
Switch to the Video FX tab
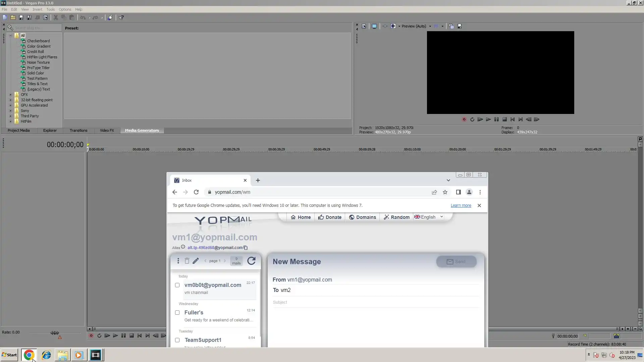click(107, 130)
